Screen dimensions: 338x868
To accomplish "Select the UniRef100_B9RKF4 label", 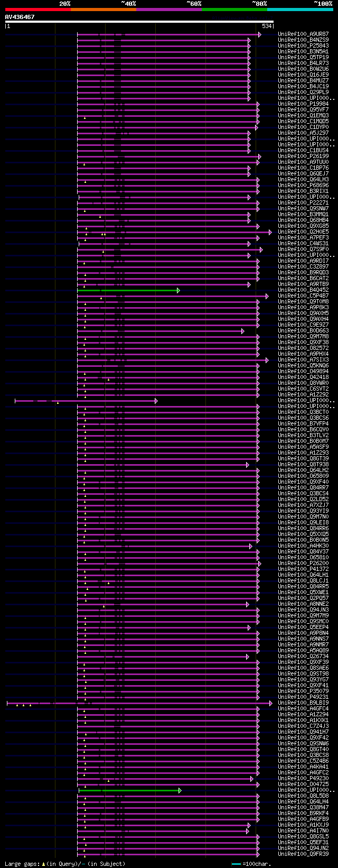I will click(x=303, y=814).
